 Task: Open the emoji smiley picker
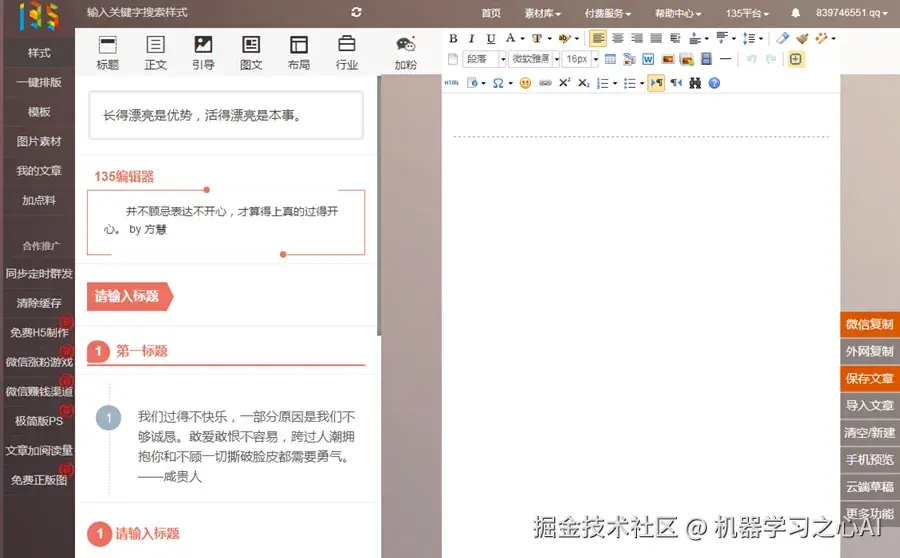coord(525,83)
